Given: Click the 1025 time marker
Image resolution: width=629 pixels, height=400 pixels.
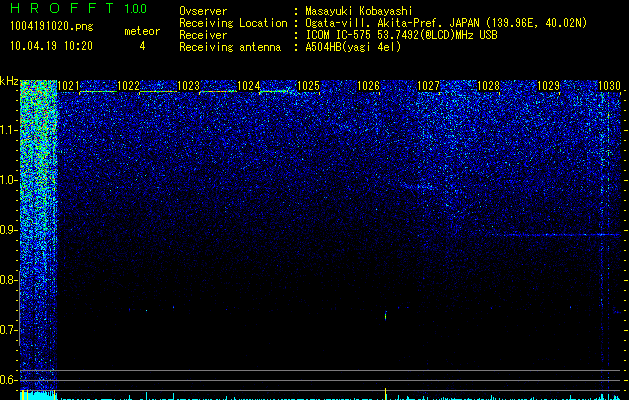Looking at the screenshot, I should pyautogui.click(x=308, y=86).
